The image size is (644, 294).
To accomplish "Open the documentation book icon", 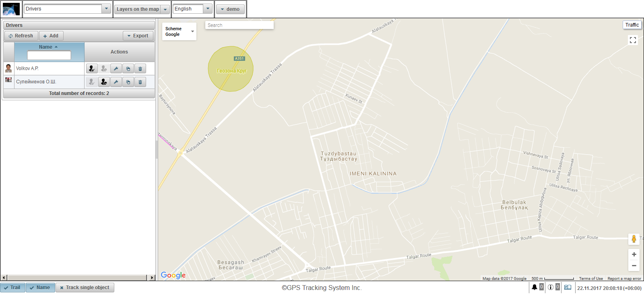I will 568,287.
